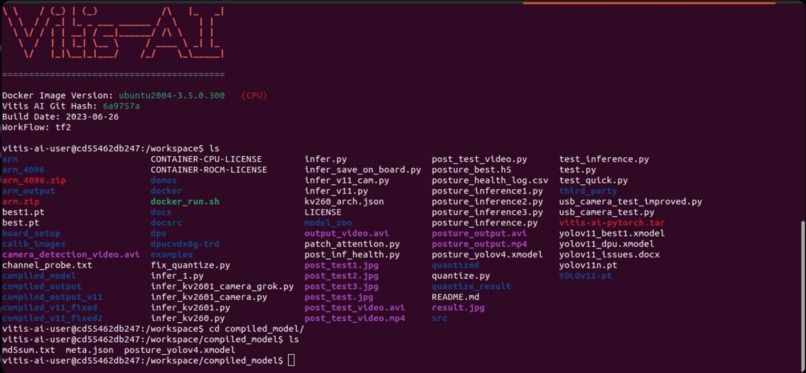Click the yolov11n.pt file name

pos(588,265)
